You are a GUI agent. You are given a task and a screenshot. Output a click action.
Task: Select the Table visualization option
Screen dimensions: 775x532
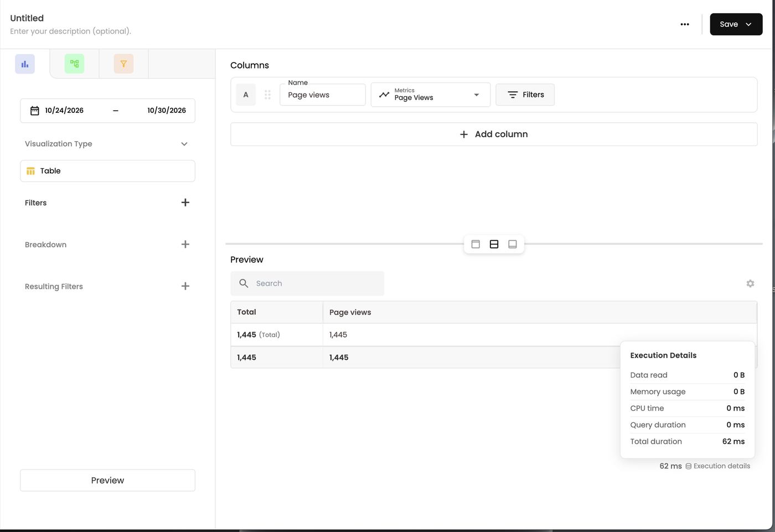coord(107,171)
